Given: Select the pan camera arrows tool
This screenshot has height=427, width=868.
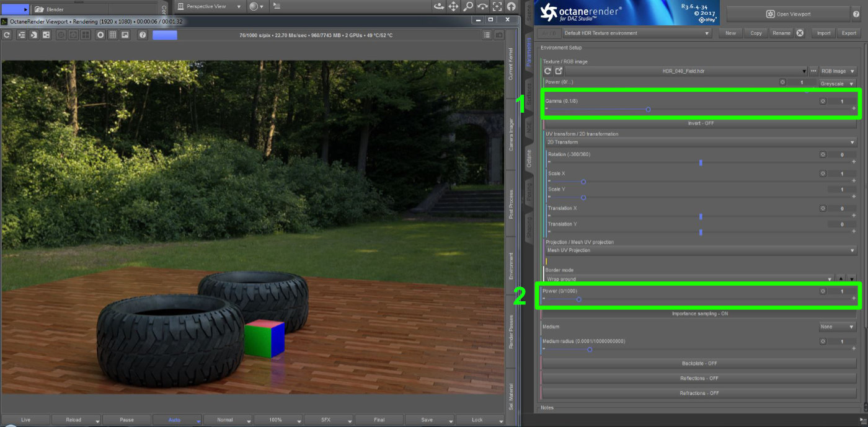Looking at the screenshot, I should [453, 7].
